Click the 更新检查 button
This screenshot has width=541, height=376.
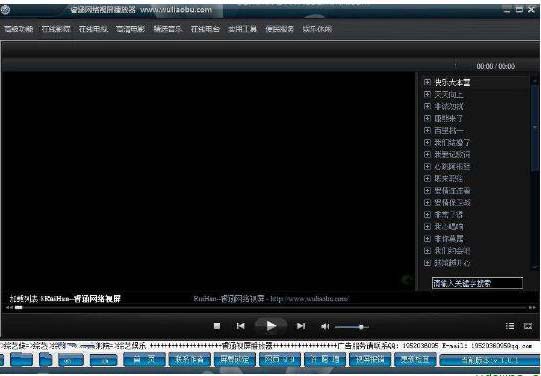coord(415,360)
